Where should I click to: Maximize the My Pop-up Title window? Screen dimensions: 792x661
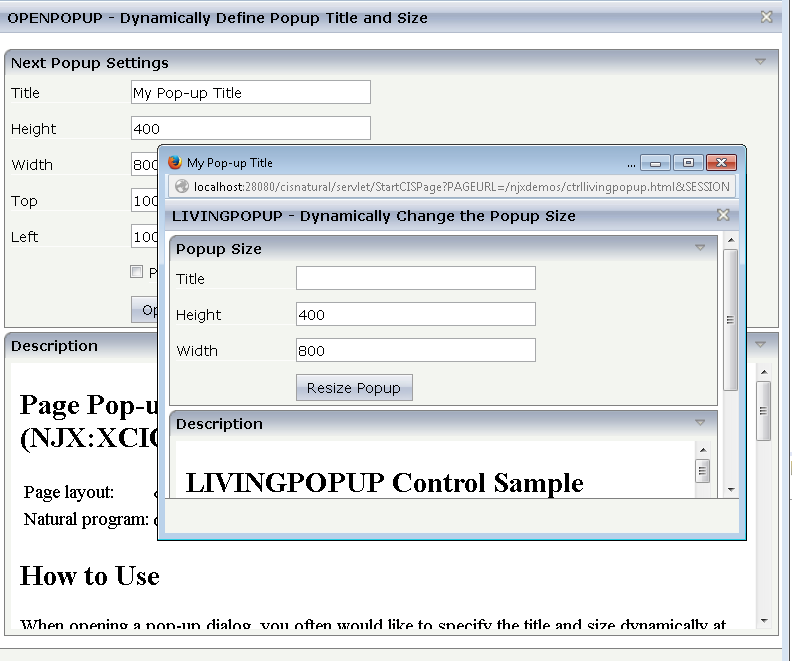(x=688, y=163)
